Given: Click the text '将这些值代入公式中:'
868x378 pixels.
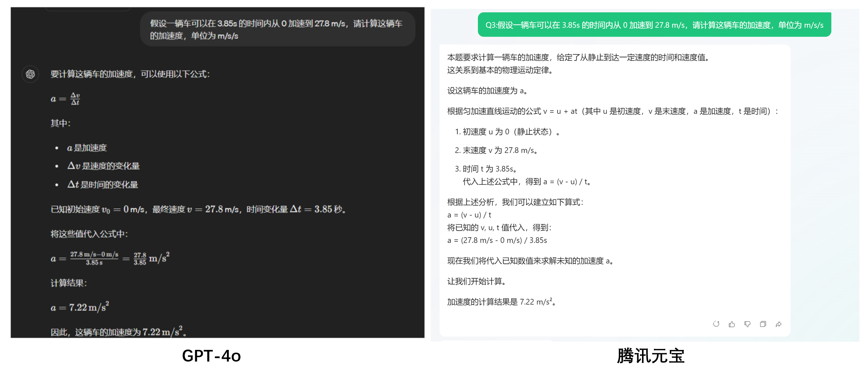Looking at the screenshot, I should coord(89,234).
